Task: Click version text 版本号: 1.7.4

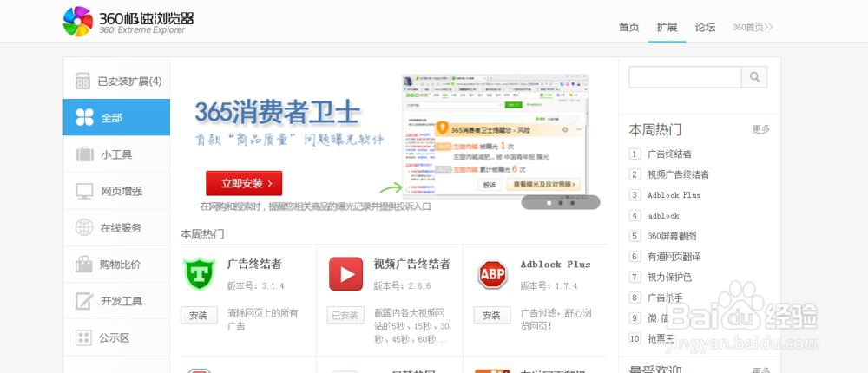Action: click(549, 286)
